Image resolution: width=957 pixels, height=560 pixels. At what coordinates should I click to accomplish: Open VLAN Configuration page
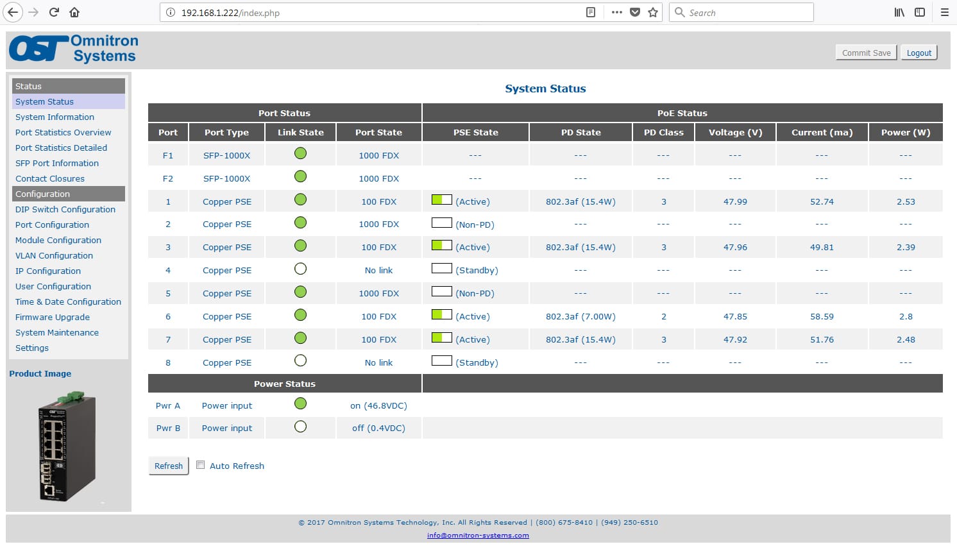point(54,255)
